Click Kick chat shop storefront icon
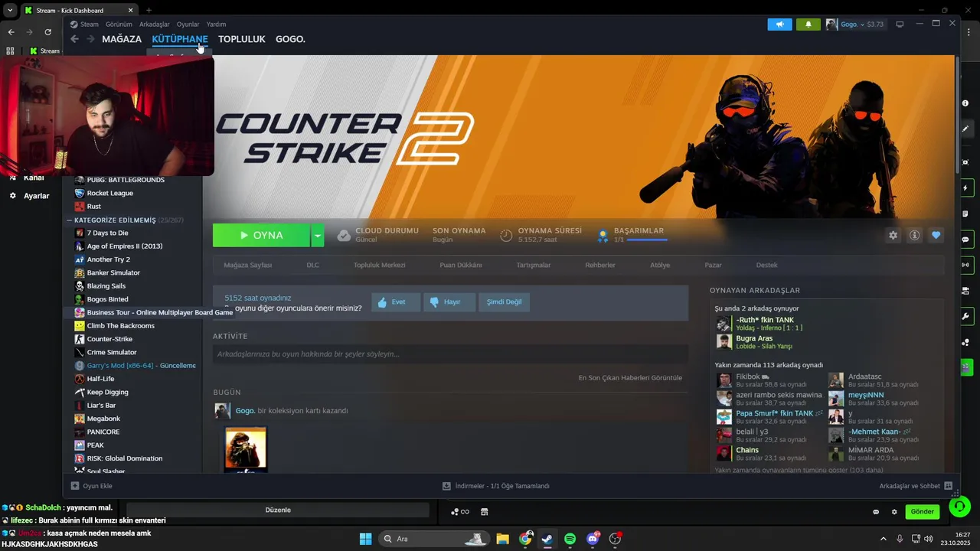 pyautogui.click(x=484, y=511)
